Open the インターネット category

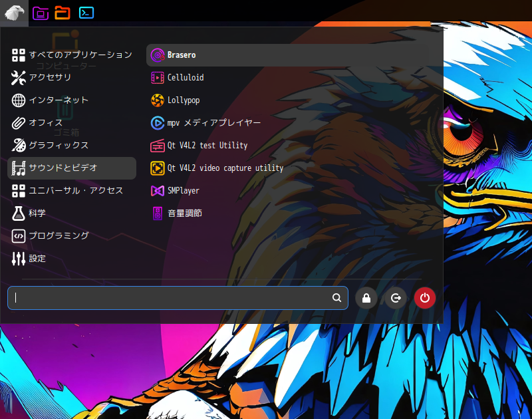[72, 100]
